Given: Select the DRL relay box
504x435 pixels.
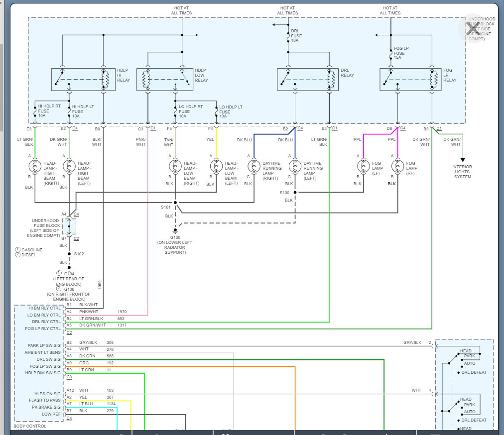Looking at the screenshot, I should pyautogui.click(x=307, y=80).
